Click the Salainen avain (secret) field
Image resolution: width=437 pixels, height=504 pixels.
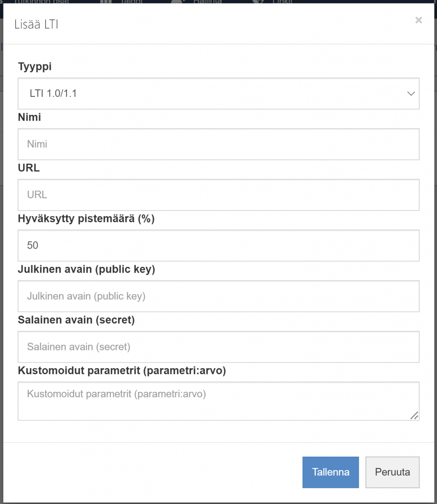218,346
